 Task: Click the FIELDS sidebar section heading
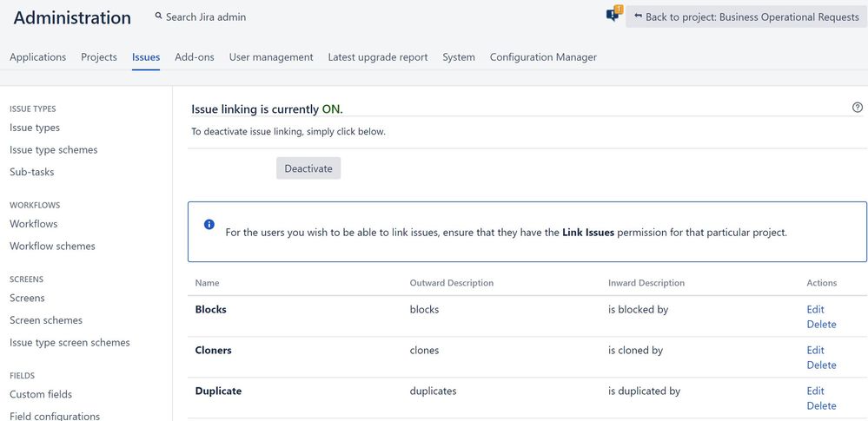coord(22,376)
